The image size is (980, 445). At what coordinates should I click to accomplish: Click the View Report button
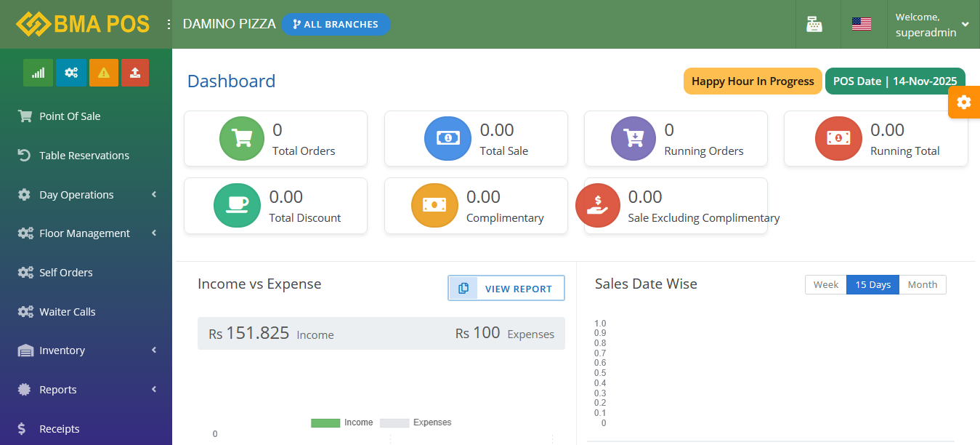point(506,289)
